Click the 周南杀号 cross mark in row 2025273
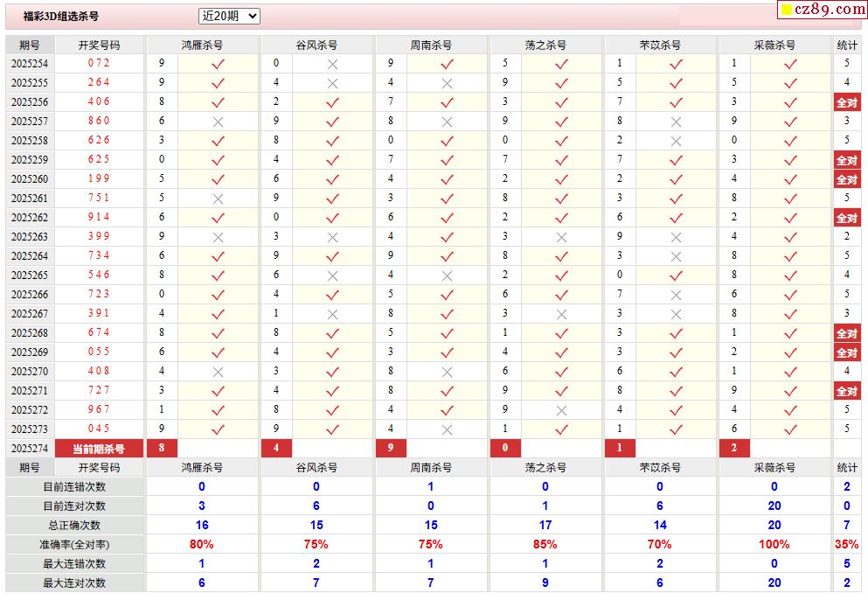Viewport: 868px width, 600px height. 447,429
